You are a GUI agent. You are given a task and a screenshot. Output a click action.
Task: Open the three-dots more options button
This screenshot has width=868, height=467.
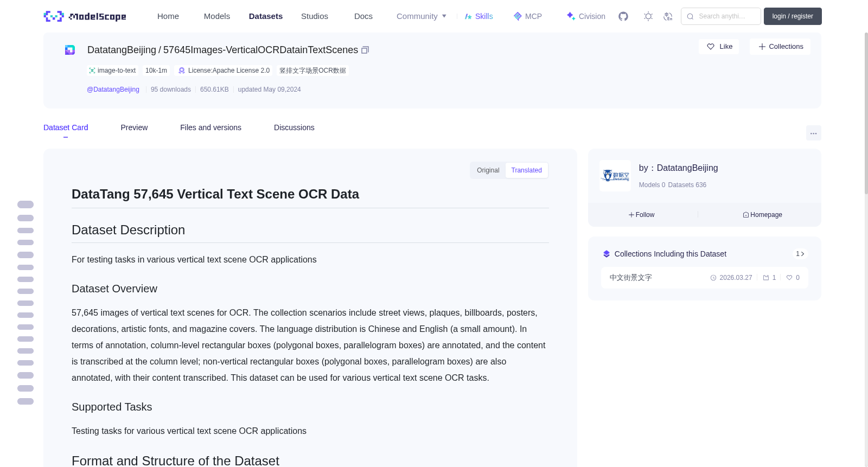coord(813,133)
